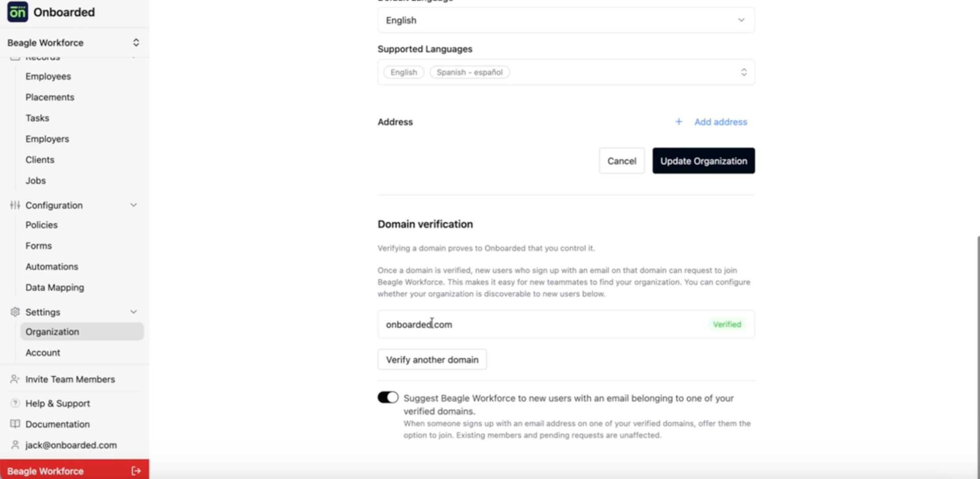Open the Documentation book icon
The width and height of the screenshot is (980, 479).
click(x=15, y=424)
